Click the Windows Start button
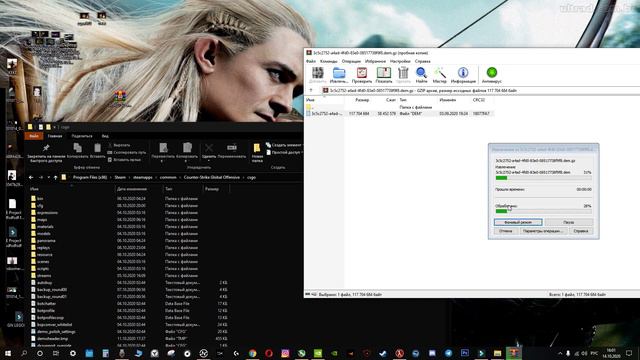 click(x=8, y=353)
